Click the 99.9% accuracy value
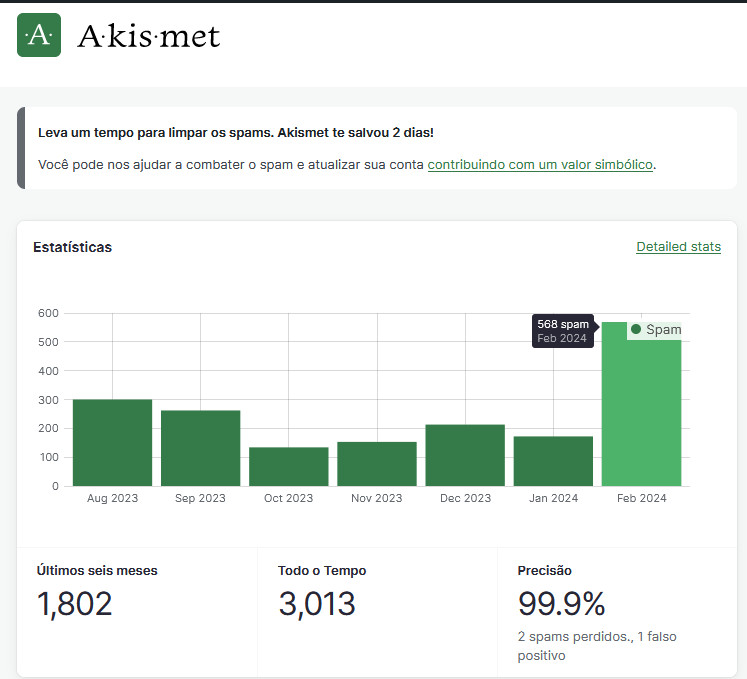 pos(561,604)
